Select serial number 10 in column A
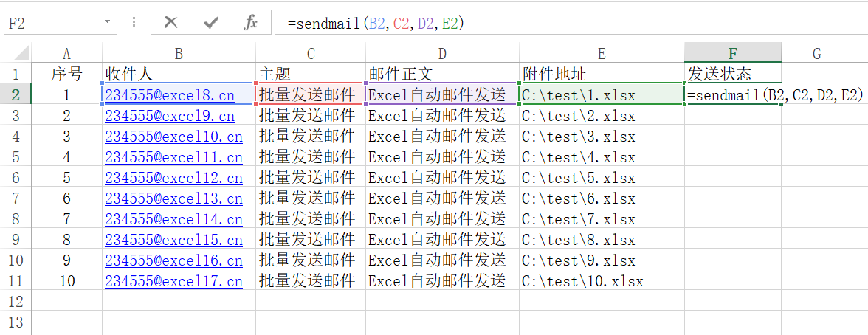 pos(67,280)
